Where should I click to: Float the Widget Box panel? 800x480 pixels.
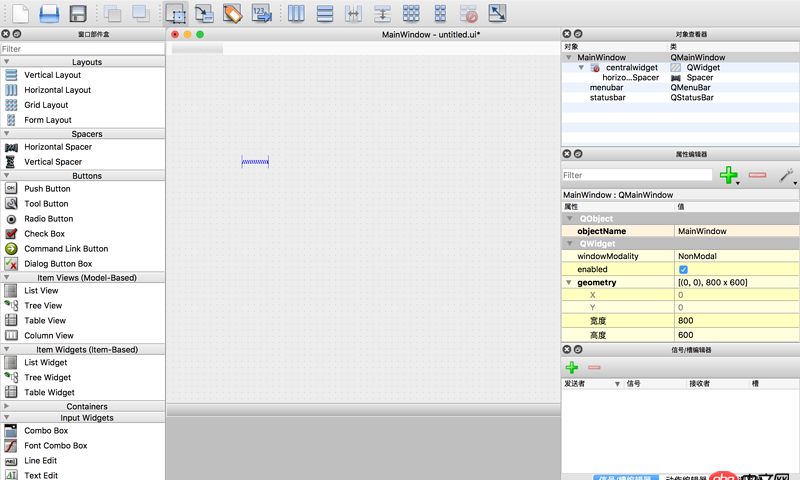click(x=17, y=34)
